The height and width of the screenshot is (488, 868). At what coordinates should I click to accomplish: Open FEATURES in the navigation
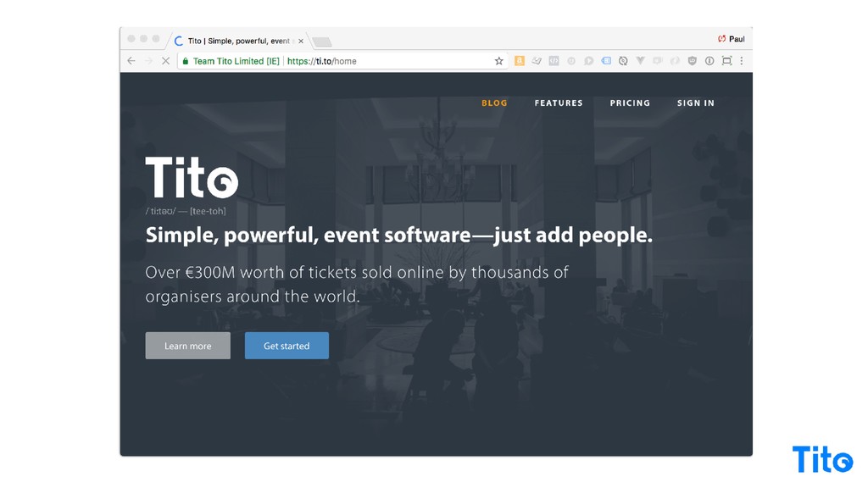click(x=559, y=103)
